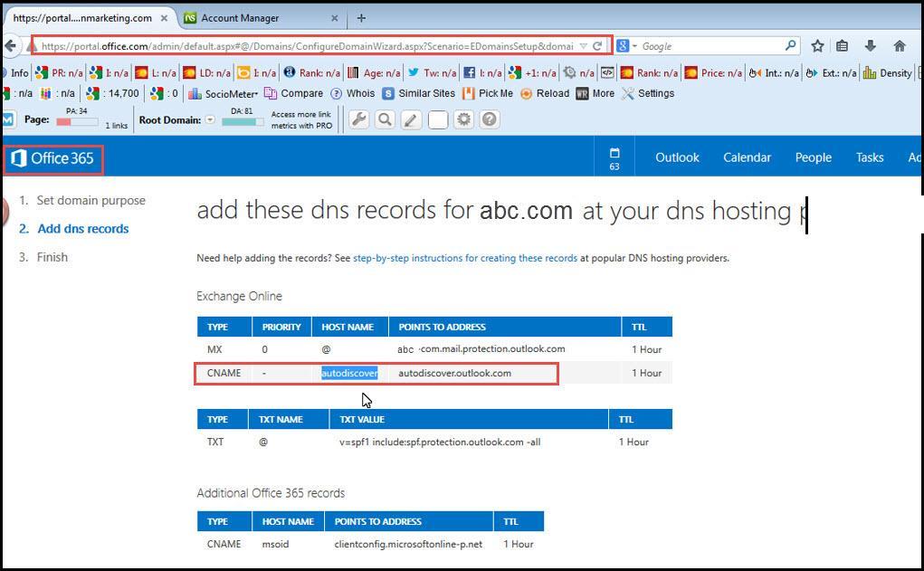Click the Google search box

(711, 46)
